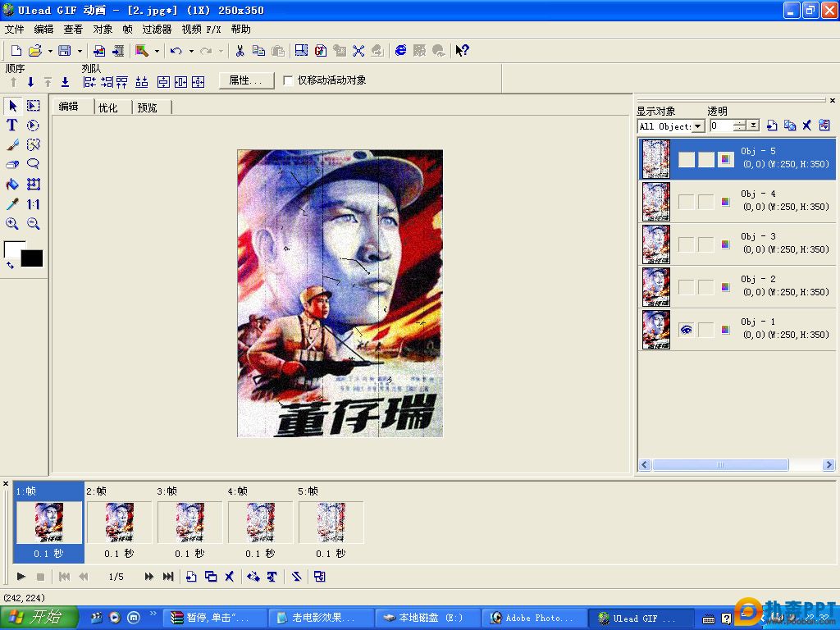The height and width of the screenshot is (630, 840).
Task: Switch to the 预览 tab
Action: pos(148,107)
